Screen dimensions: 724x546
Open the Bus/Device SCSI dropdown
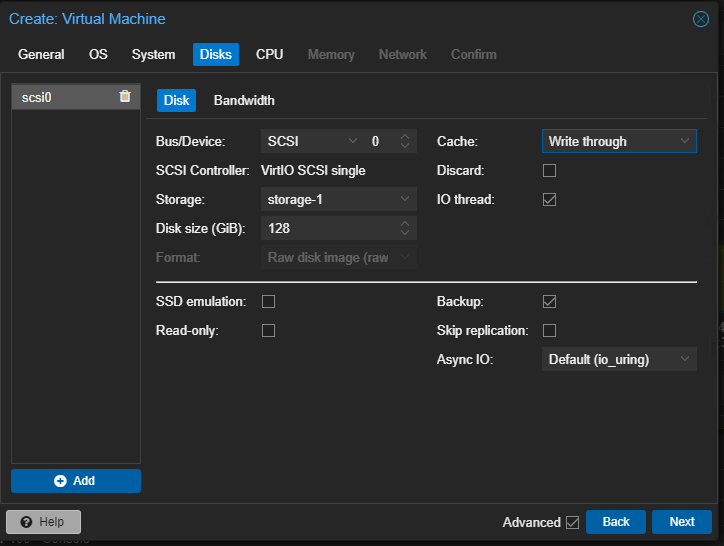353,141
